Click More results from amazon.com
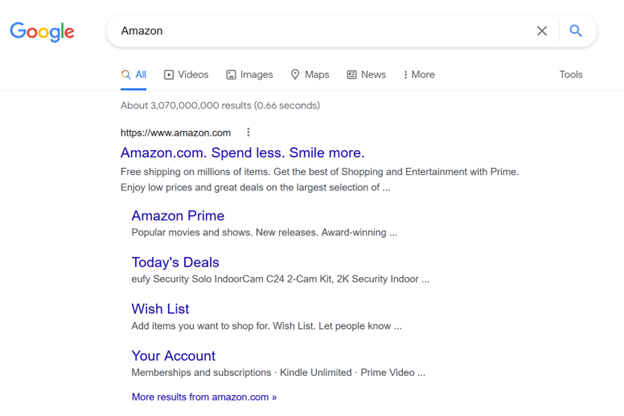This screenshot has width=624, height=416. pos(204,397)
